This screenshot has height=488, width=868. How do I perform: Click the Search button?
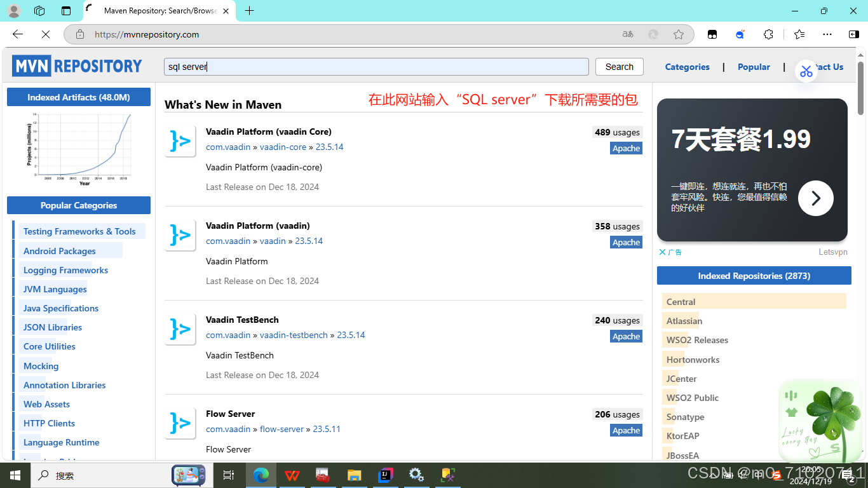(x=620, y=67)
